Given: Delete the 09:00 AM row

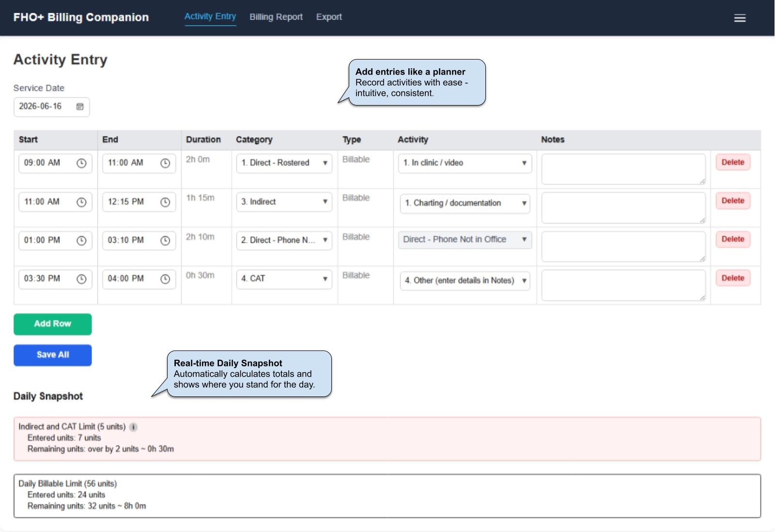Looking at the screenshot, I should pyautogui.click(x=733, y=162).
